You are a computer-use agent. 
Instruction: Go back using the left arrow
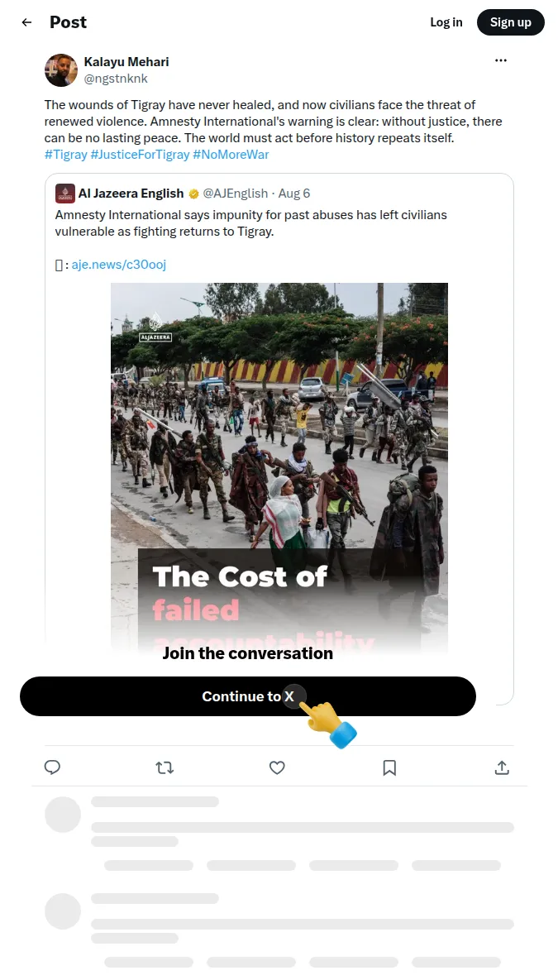tap(26, 22)
